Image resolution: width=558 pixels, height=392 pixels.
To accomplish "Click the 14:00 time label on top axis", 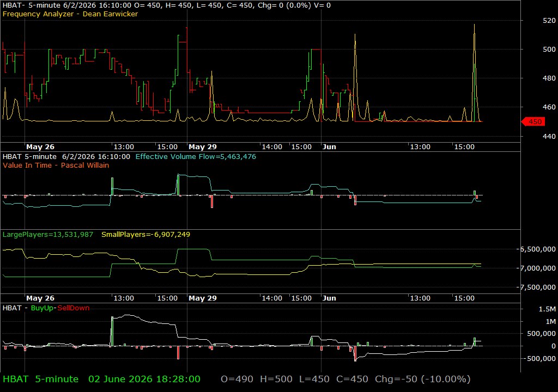I will (272, 146).
